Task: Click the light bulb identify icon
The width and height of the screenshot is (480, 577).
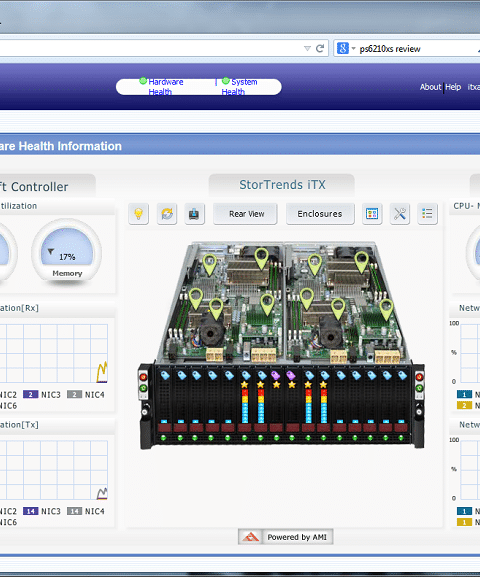Action: pos(138,214)
